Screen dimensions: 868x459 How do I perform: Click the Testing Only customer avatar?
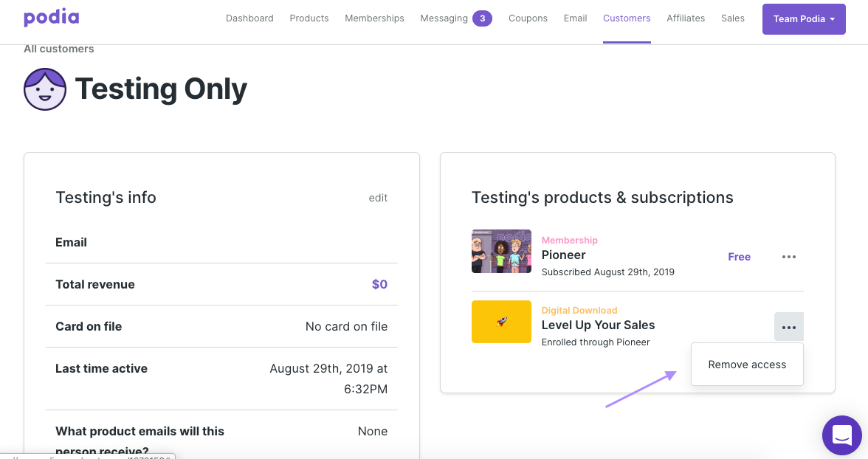[45, 89]
